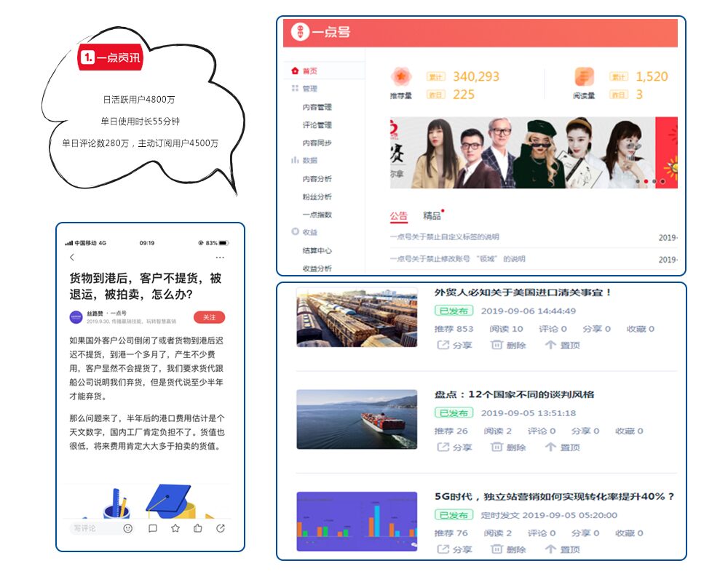This screenshot has height=582, width=728.
Task: Toggle the star favorite icon on phone
Action: coord(175,528)
